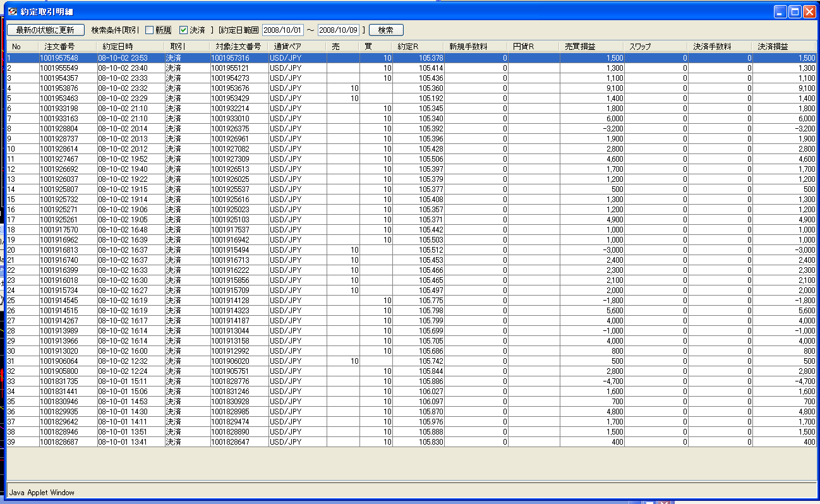820x504 pixels.
Task: Click order number 1001916813
Action: (x=68, y=250)
